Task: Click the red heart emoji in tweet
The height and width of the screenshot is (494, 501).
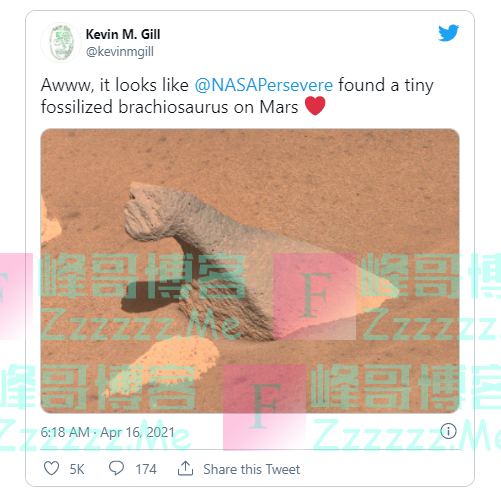Action: pyautogui.click(x=315, y=106)
